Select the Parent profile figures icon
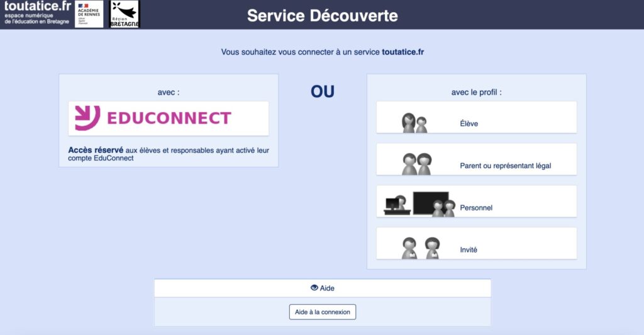 [416, 164]
